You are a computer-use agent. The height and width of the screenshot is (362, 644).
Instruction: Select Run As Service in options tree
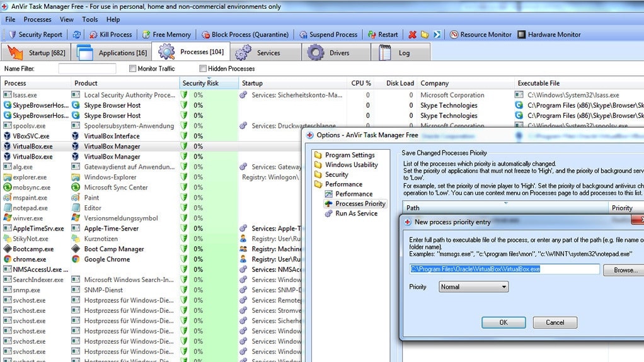click(x=356, y=213)
